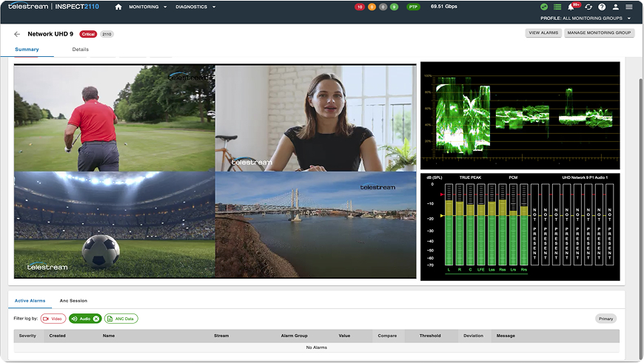Open the hamburger menu icon
The width and height of the screenshot is (644, 363).
coord(628,7)
